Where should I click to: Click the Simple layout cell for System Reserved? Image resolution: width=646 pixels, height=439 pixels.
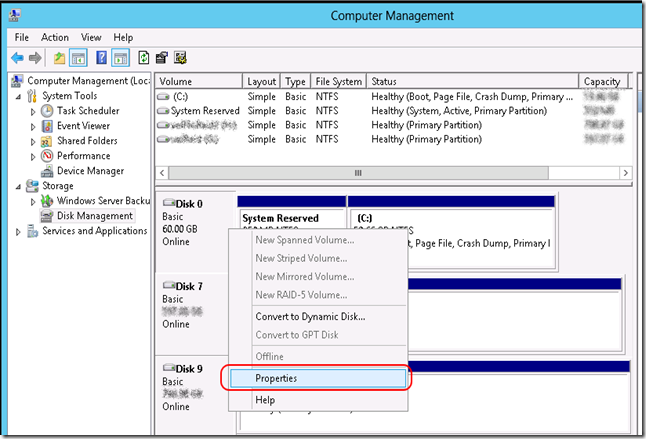tap(262, 111)
